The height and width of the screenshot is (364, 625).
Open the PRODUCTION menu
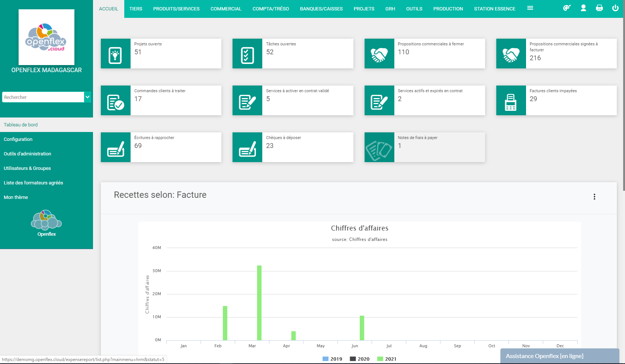tap(448, 9)
